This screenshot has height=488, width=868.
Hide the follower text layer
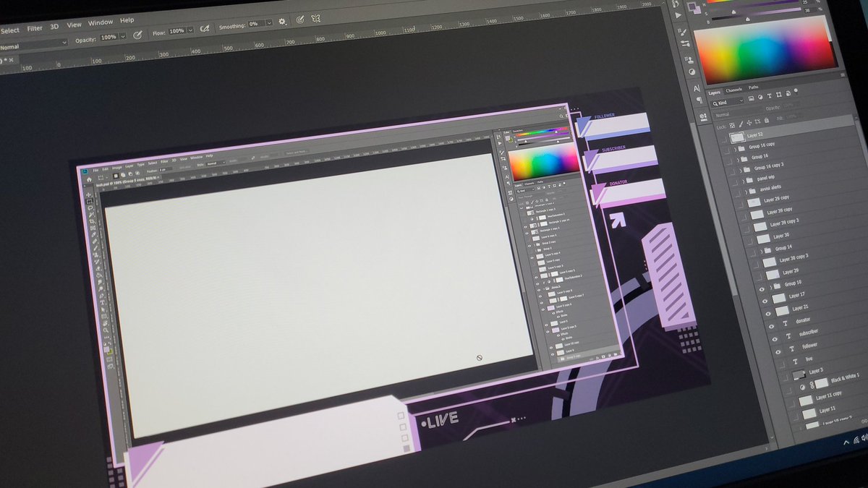778,352
